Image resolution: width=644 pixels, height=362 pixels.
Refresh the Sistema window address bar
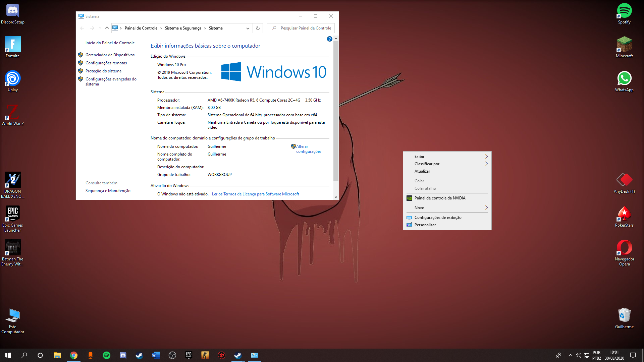(258, 28)
